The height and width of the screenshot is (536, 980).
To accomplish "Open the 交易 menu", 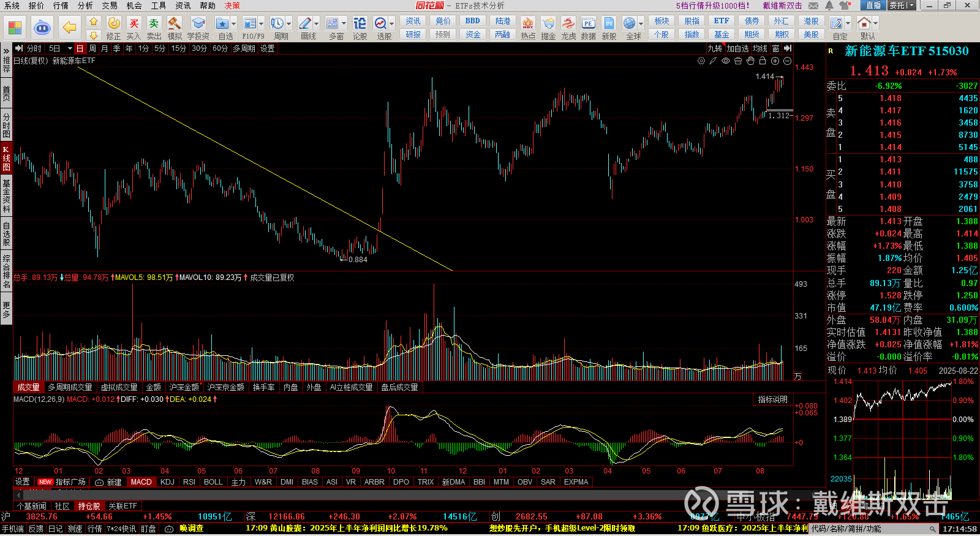I will (110, 6).
